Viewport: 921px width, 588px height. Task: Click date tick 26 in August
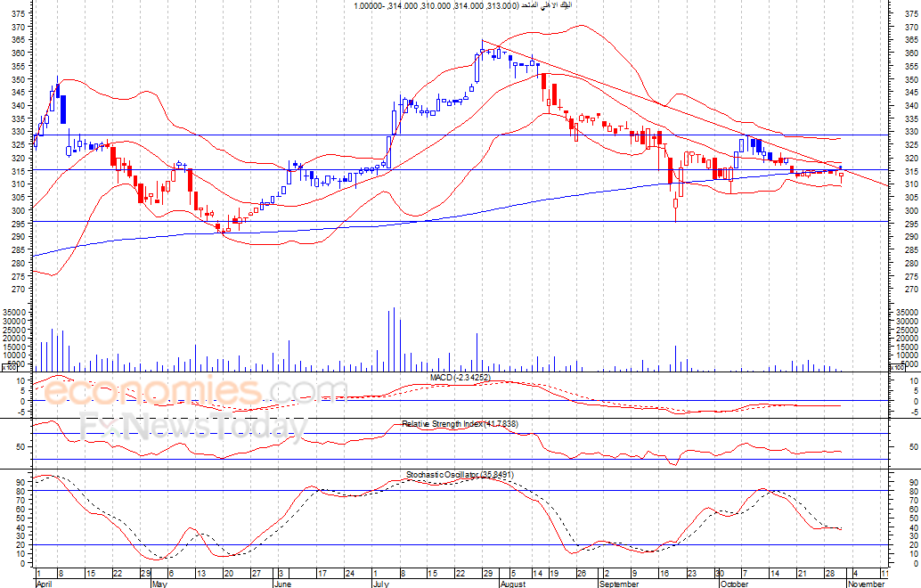[582, 574]
